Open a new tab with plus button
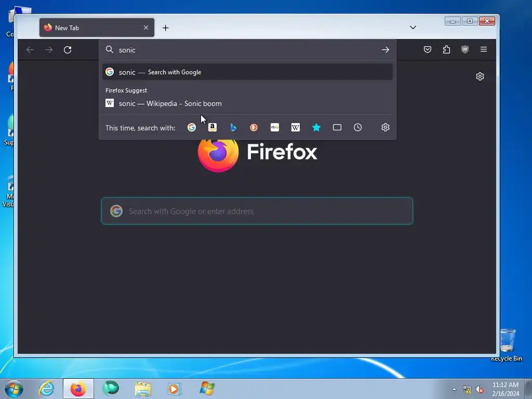The image size is (532, 399). tap(165, 28)
